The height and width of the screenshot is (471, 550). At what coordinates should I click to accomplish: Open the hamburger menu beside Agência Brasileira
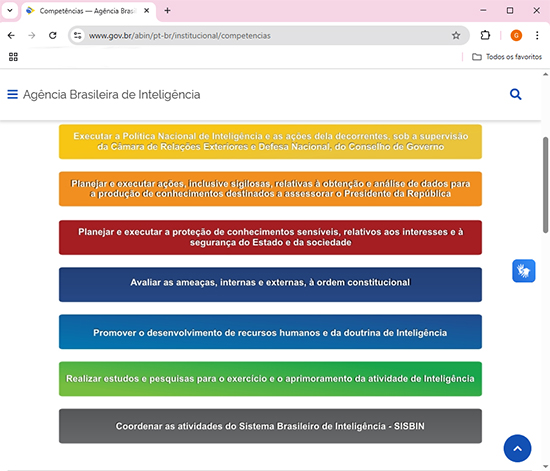pos(13,94)
